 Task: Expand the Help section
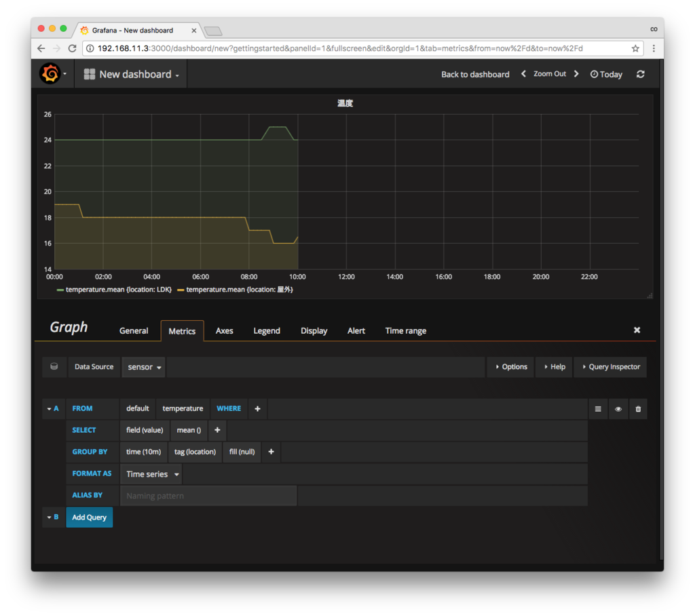pyautogui.click(x=555, y=366)
